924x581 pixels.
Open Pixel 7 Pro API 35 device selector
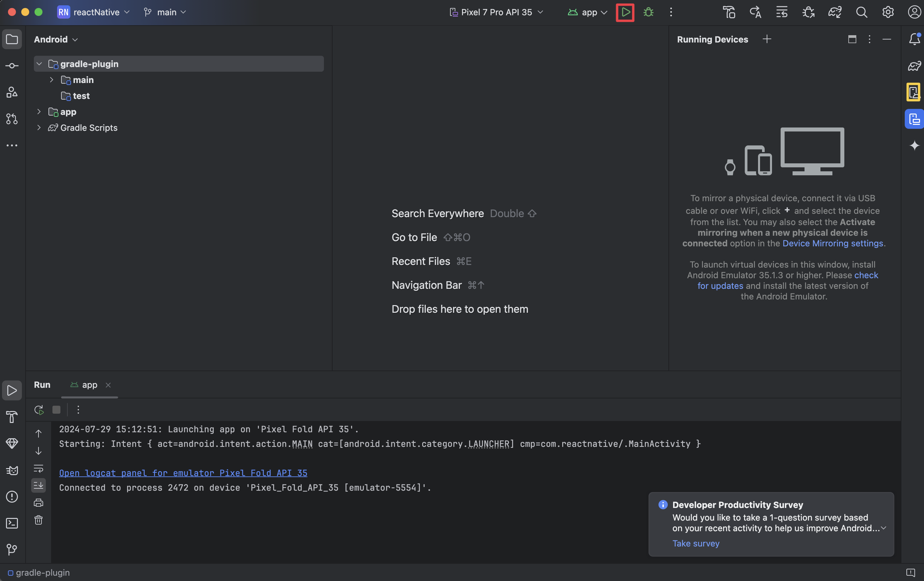point(496,12)
